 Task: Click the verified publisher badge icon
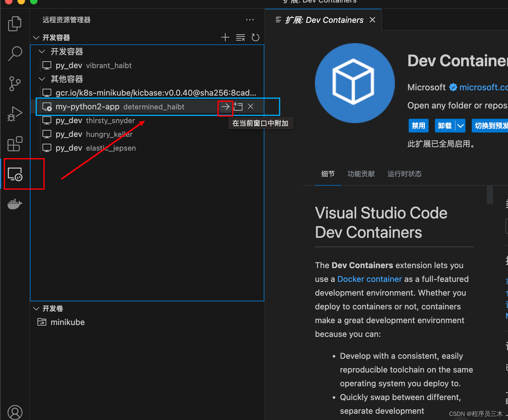coord(453,87)
